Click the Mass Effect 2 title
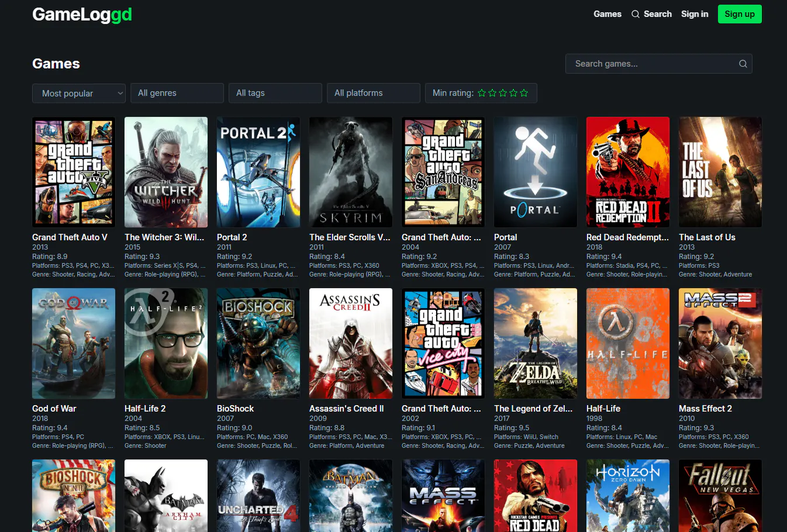This screenshot has width=787, height=532. (705, 409)
